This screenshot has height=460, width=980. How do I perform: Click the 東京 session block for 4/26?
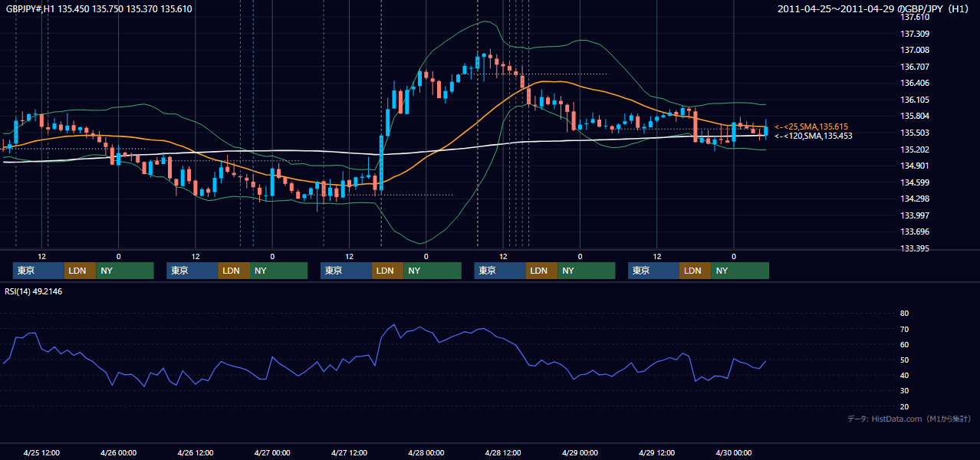[x=192, y=271]
